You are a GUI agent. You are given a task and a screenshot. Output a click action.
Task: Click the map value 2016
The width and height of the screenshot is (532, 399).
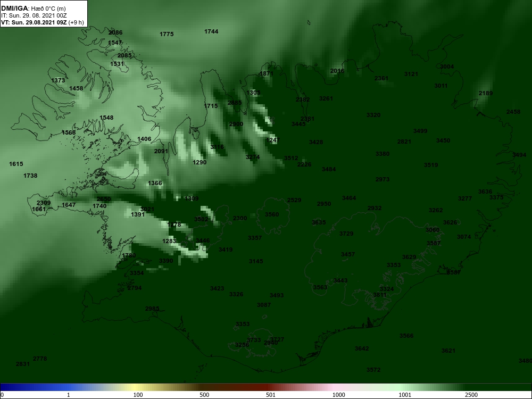point(337,71)
